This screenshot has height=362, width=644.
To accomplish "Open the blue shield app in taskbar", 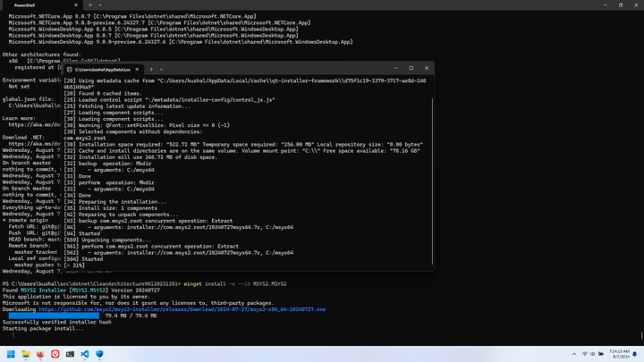I will (x=99, y=354).
